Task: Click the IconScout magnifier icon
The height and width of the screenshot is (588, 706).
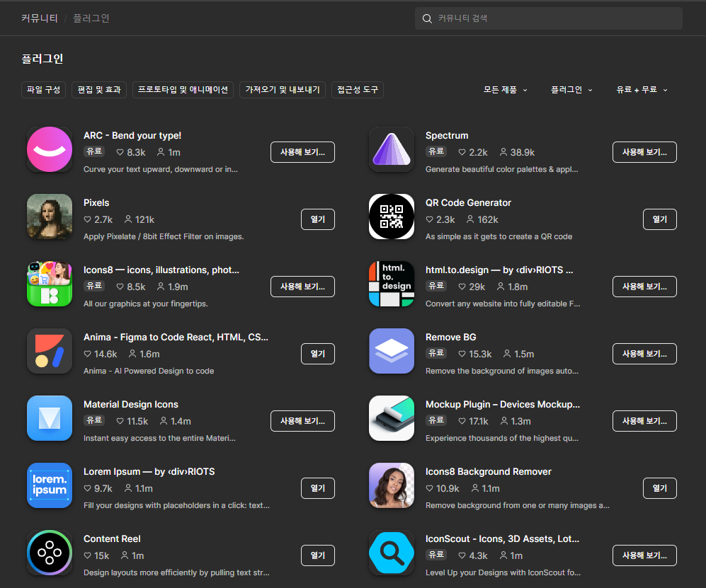Action: coord(392,553)
